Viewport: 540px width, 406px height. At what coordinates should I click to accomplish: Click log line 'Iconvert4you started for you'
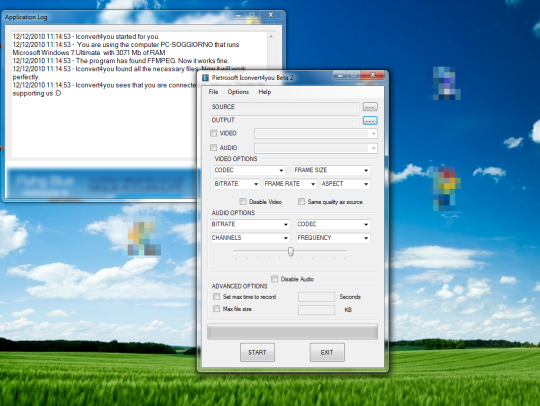[86, 37]
